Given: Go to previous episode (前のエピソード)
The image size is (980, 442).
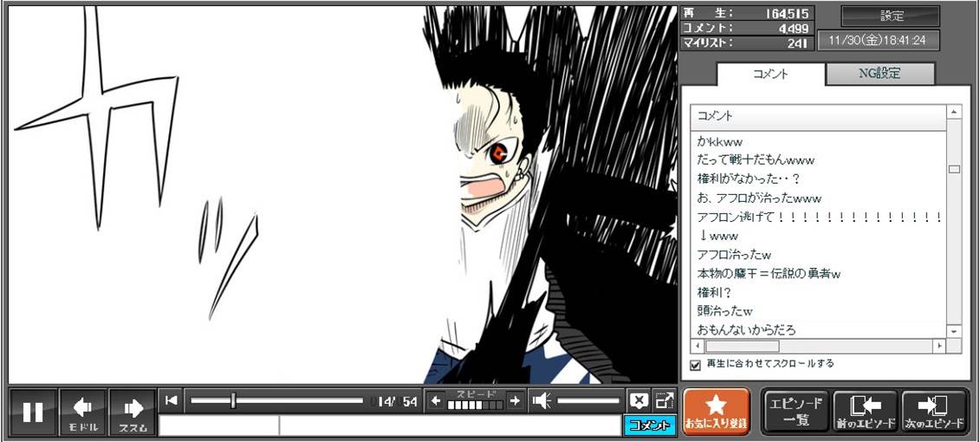Looking at the screenshot, I should pyautogui.click(x=865, y=412).
